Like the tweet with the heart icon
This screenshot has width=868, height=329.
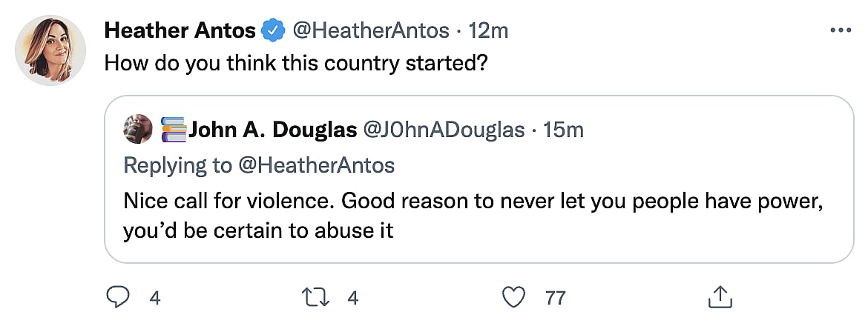(514, 298)
